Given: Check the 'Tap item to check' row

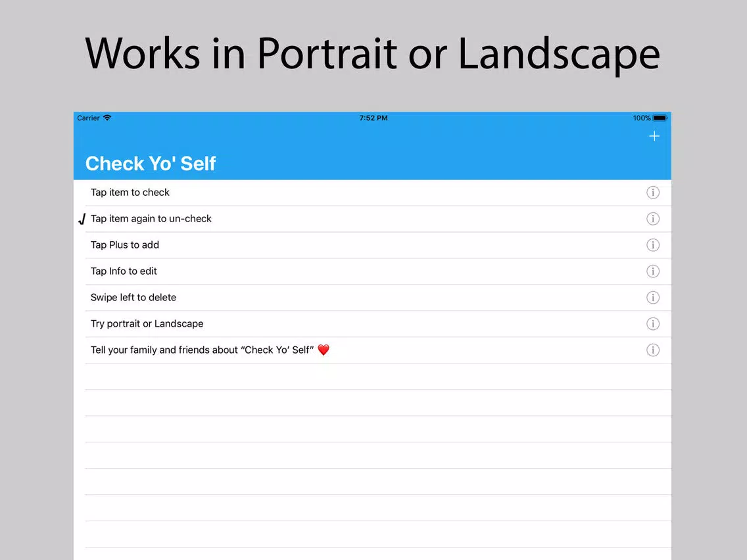Looking at the screenshot, I should click(372, 193).
